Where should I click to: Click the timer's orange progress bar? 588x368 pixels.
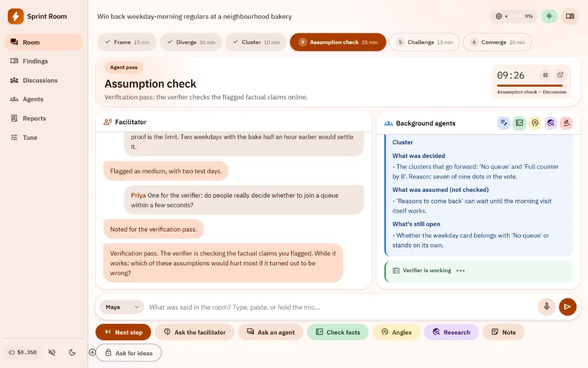pos(531,85)
